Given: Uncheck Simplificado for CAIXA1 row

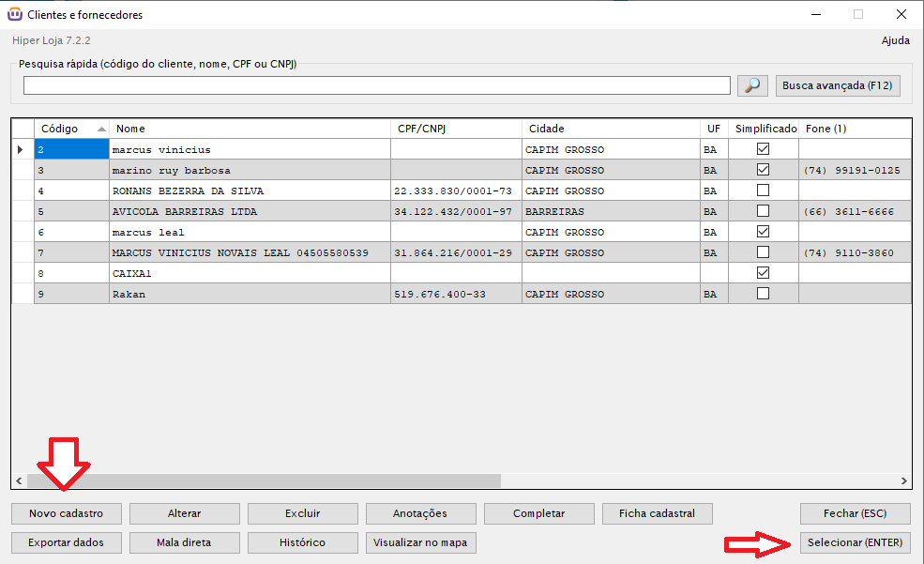Looking at the screenshot, I should pyautogui.click(x=764, y=273).
